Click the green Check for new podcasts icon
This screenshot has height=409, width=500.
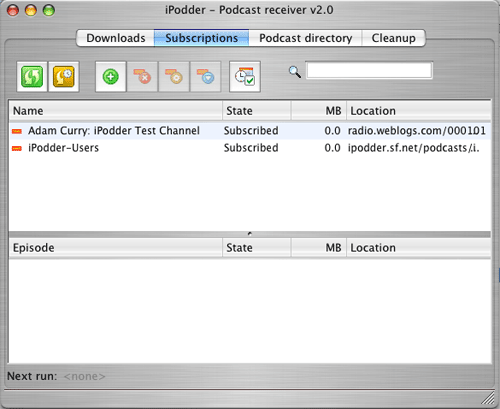tap(32, 77)
